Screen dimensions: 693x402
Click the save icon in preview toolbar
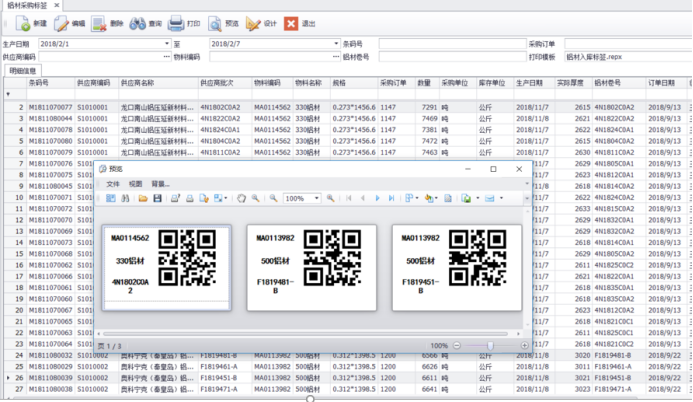[x=157, y=199]
